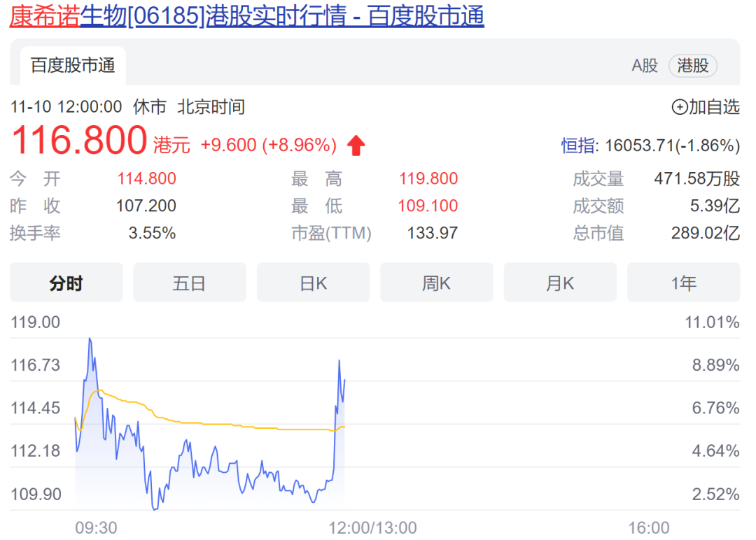The height and width of the screenshot is (540, 756).
Task: Click the 今开 value 114.800
Action: point(146,178)
